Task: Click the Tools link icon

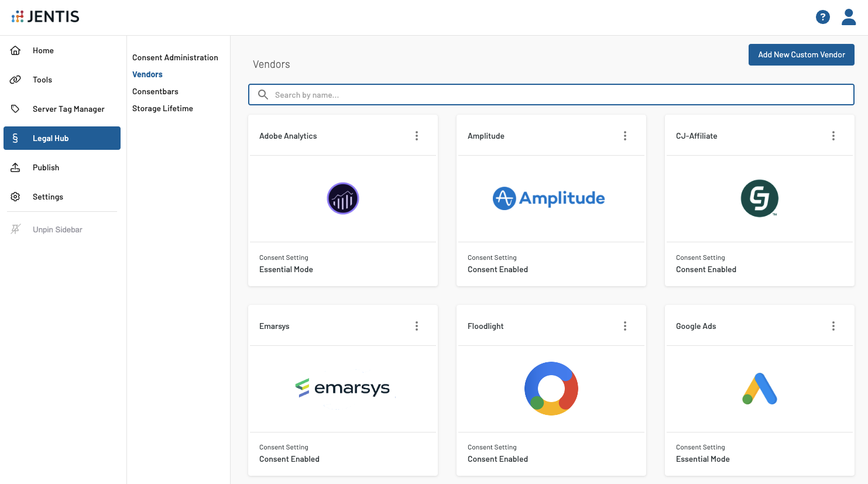Action: (x=16, y=80)
